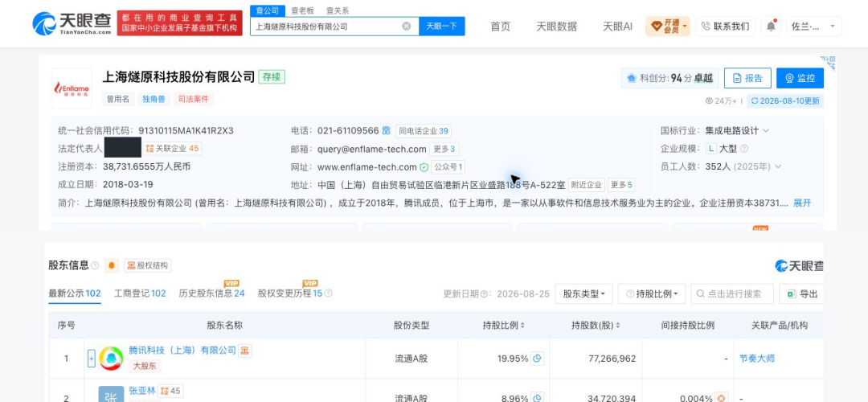Open the notifications bell icon

770,26
